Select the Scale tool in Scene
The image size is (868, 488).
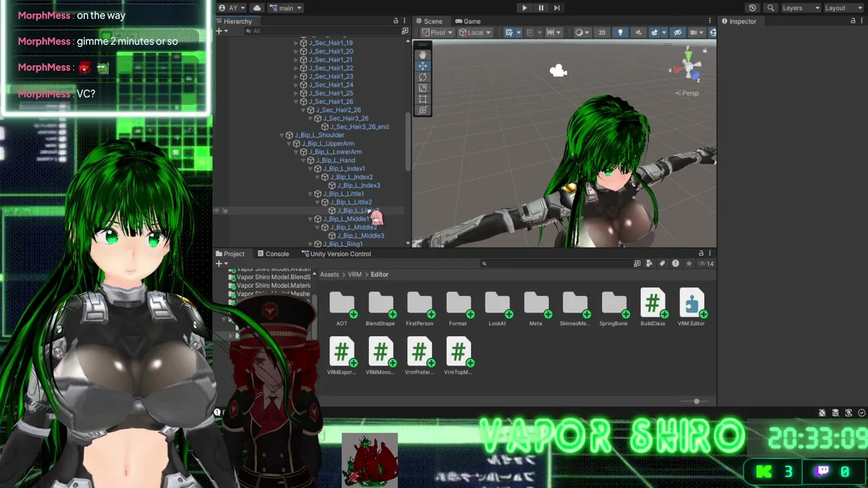422,88
